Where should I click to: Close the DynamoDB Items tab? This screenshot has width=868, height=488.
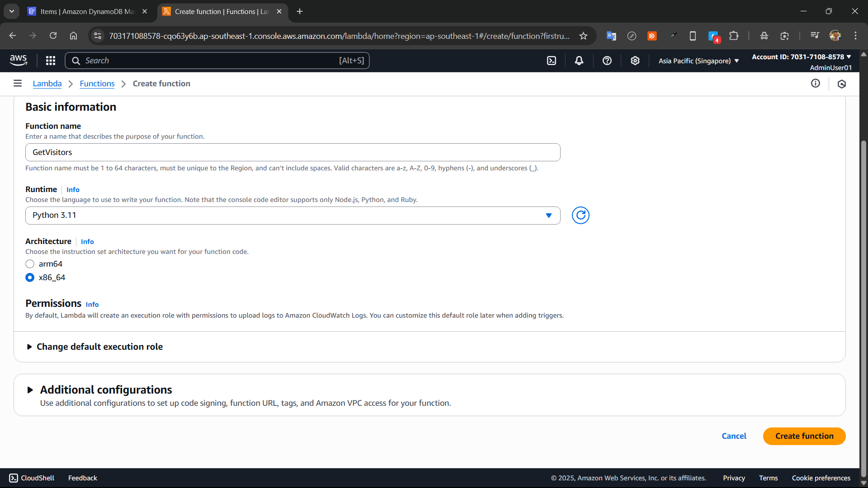(x=145, y=11)
